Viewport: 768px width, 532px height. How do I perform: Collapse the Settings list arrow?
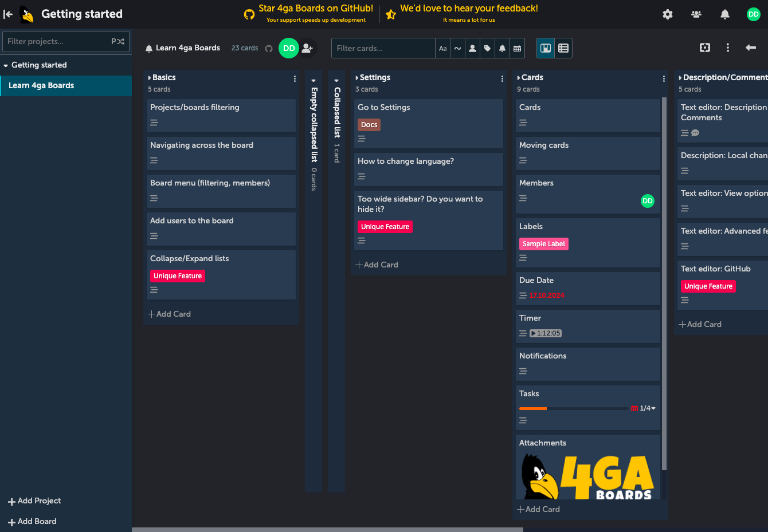[x=357, y=78]
